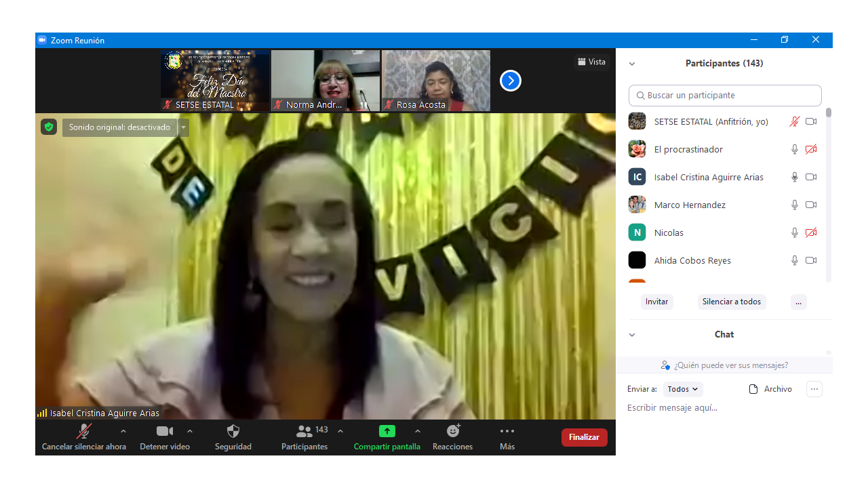Screen dimensions: 868x488
Task: Click the Archivo file icon in chat
Action: pos(753,389)
